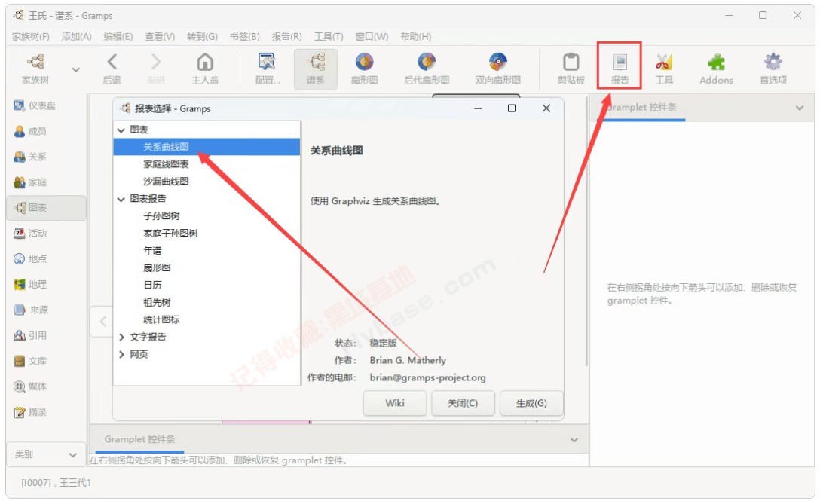This screenshot has height=504, width=820.
Task: Open 活动 events in sidebar
Action: [x=30, y=234]
